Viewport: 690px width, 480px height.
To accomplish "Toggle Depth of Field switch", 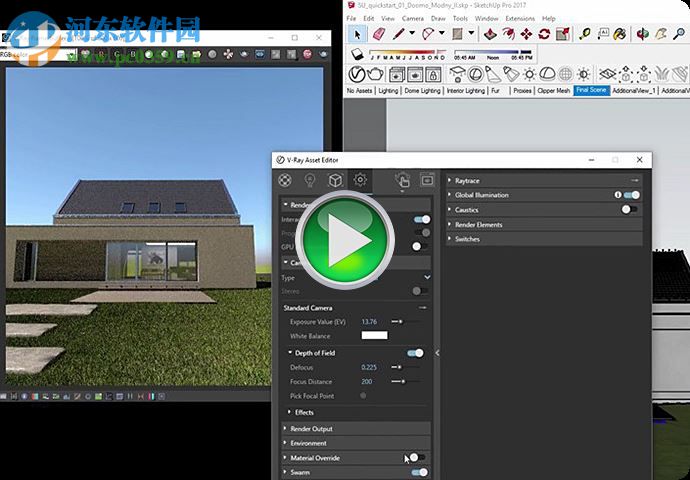I will [415, 353].
